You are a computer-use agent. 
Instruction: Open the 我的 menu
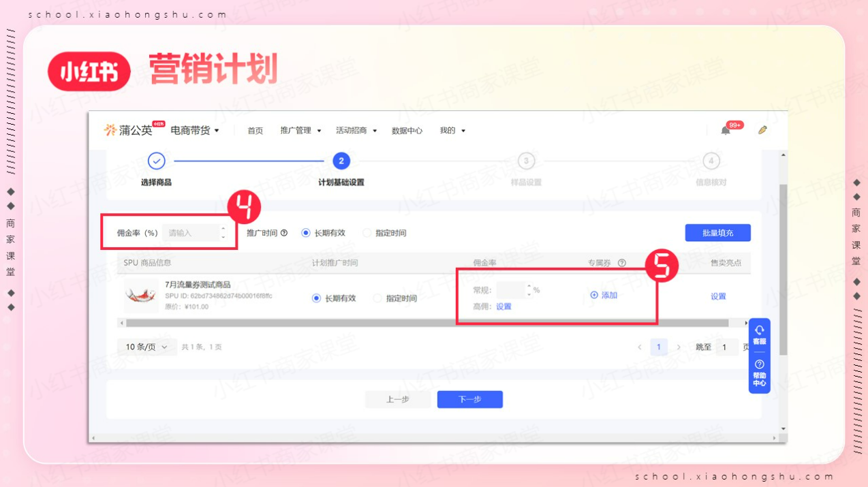pos(452,131)
